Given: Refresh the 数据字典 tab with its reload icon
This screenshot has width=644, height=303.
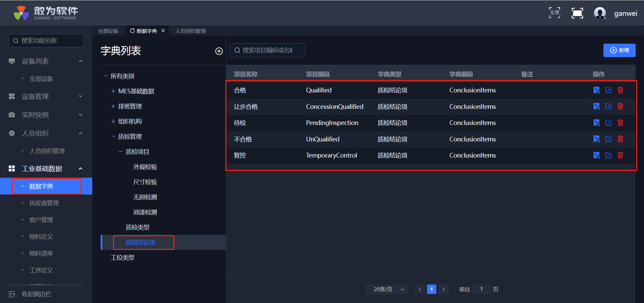Looking at the screenshot, I should click(x=132, y=31).
